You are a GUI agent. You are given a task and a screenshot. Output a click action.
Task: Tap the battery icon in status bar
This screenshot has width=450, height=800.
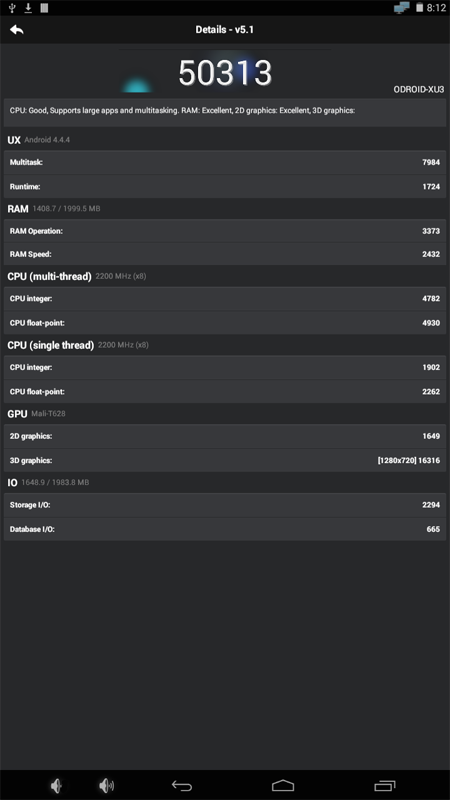[x=419, y=8]
